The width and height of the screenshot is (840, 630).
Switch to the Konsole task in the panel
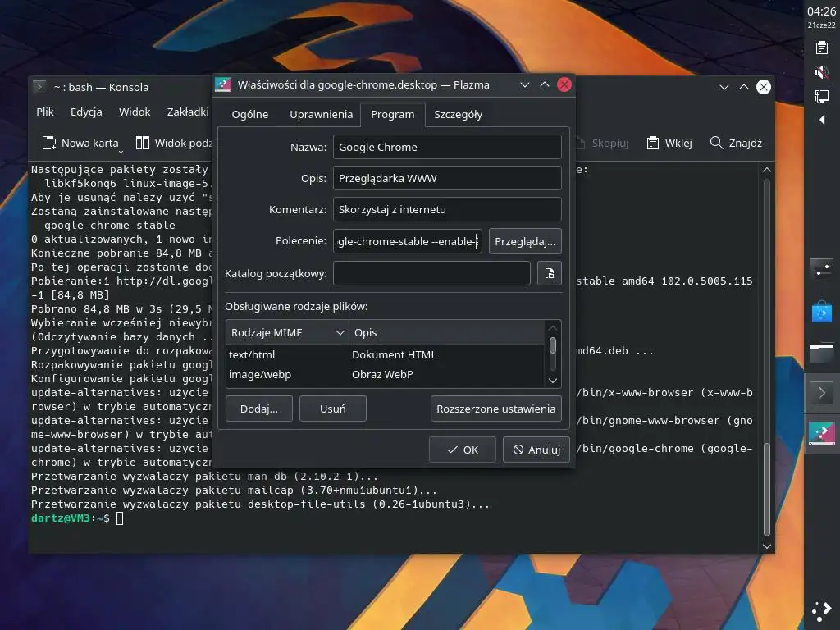(x=822, y=393)
